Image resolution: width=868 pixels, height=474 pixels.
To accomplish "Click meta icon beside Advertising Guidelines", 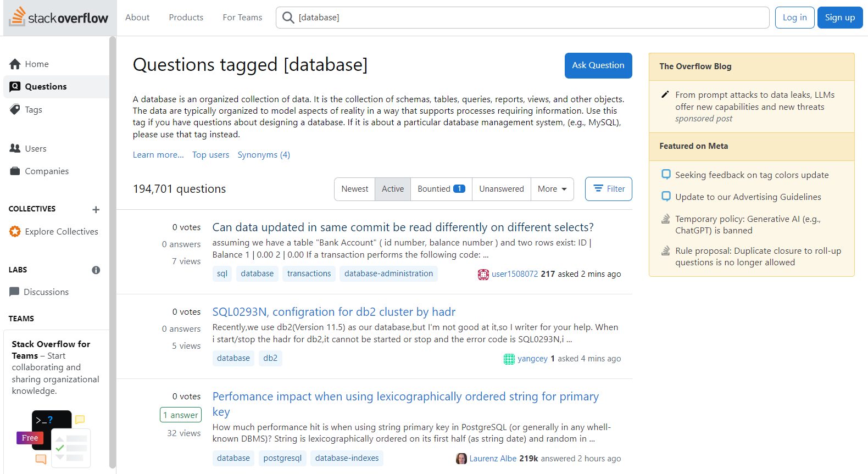I will point(666,197).
